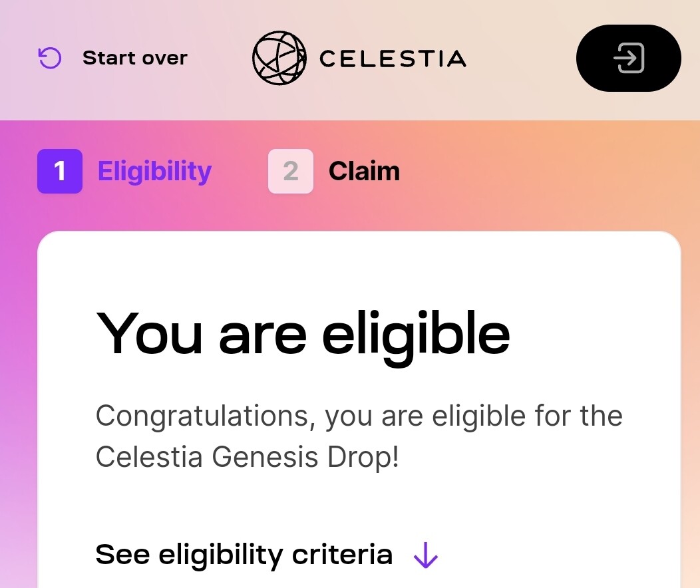Select the step 1 numbered badge
Viewport: 700px width, 588px height.
click(59, 171)
